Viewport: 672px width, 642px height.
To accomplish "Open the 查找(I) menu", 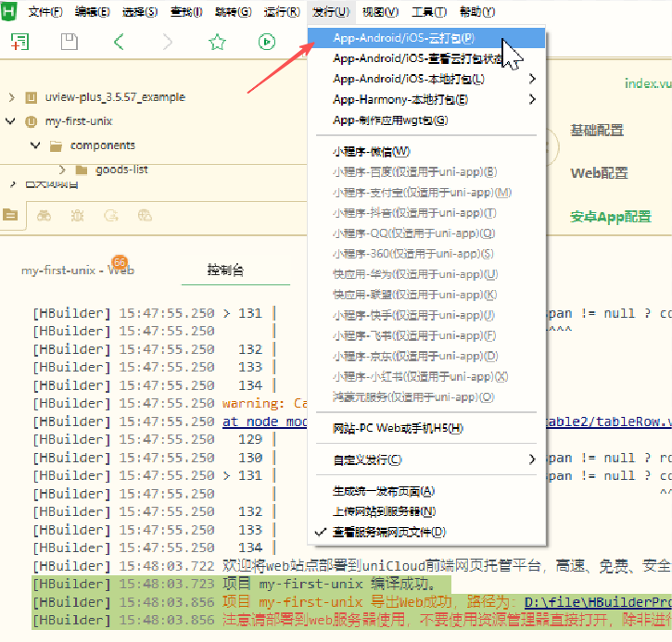I will 186,11.
